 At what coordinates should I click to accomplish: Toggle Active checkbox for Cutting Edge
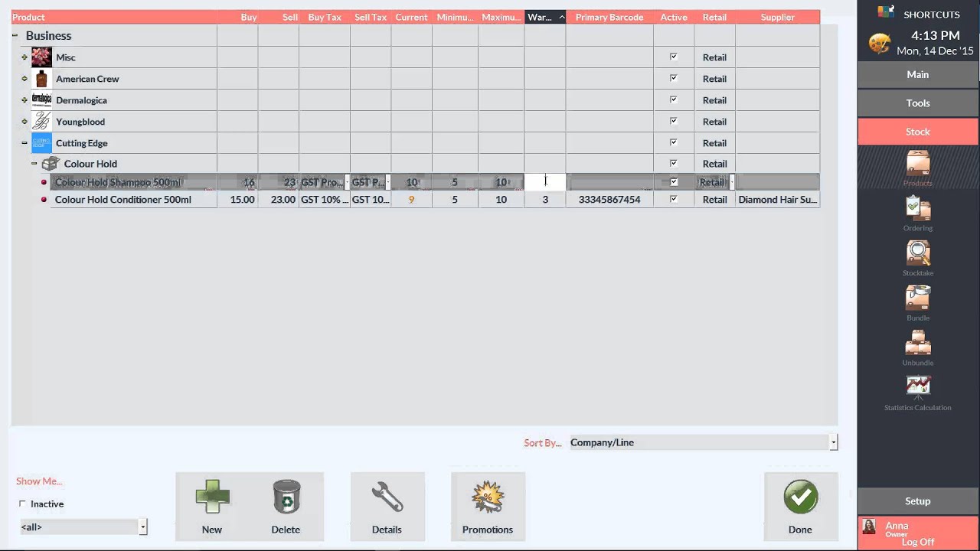point(674,142)
